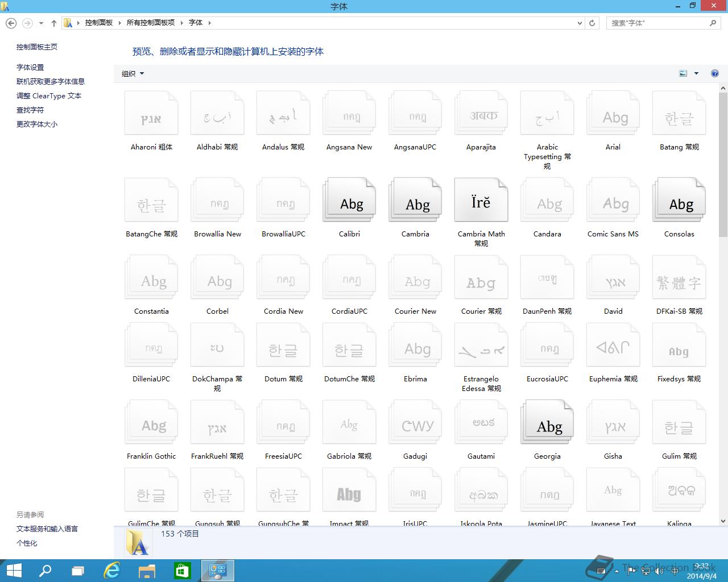Expand the chevron after 所有控制面板项 breadcrumb
This screenshot has height=582, width=728.
[182, 23]
